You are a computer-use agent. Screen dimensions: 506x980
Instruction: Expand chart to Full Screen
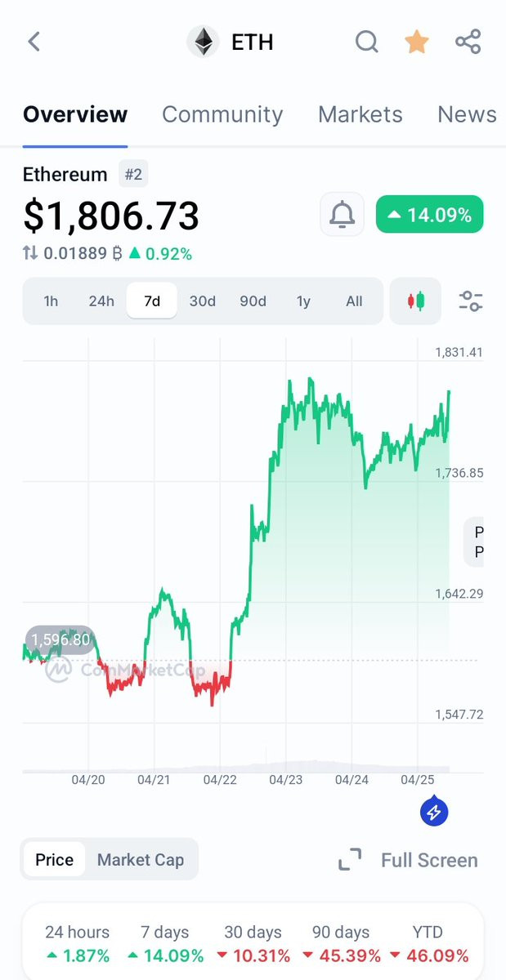tap(408, 860)
